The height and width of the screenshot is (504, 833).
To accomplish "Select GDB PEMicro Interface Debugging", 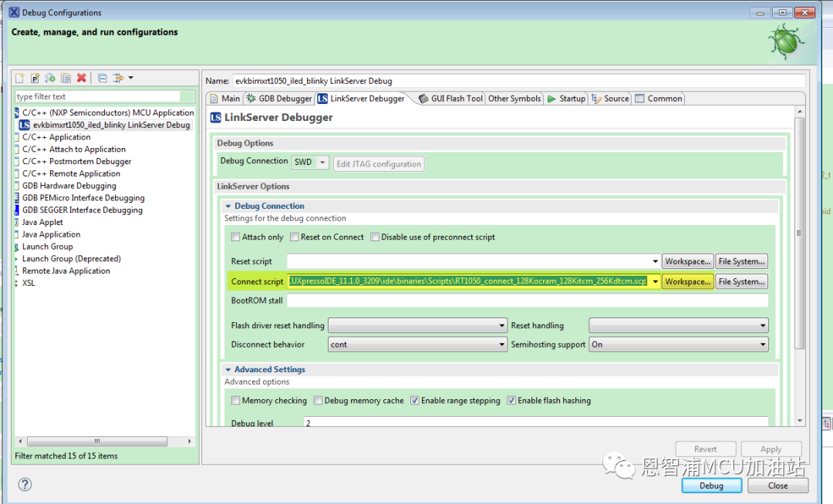I will [83, 198].
